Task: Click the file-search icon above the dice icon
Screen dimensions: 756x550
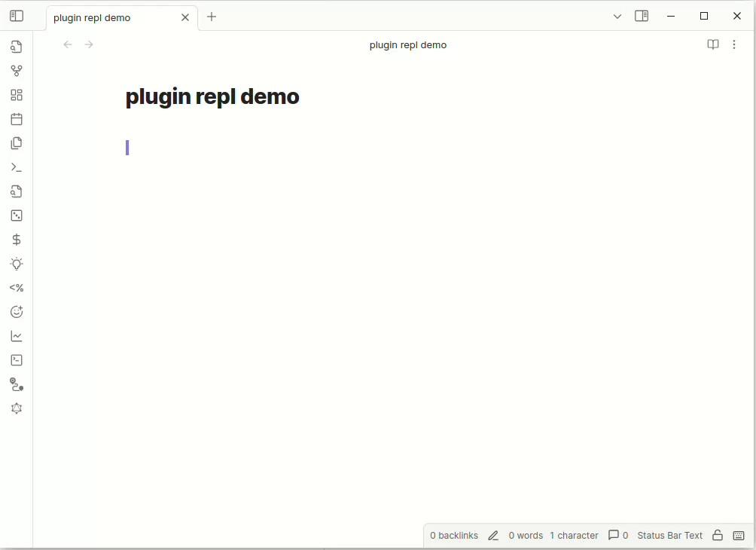Action: click(x=17, y=191)
